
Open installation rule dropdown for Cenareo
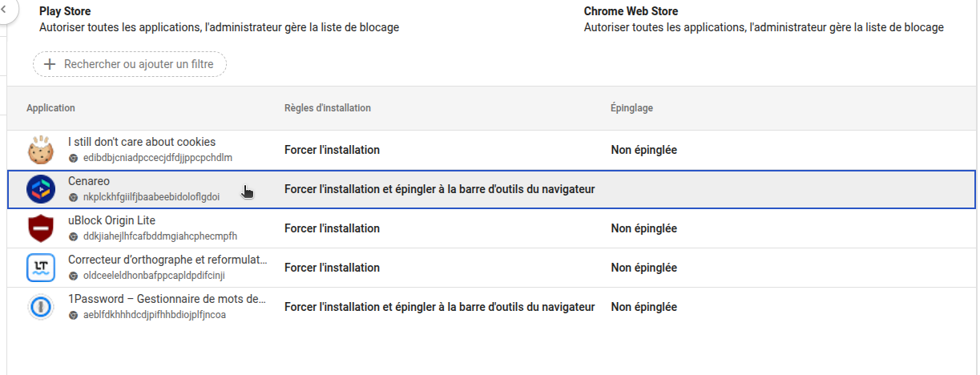pos(439,189)
